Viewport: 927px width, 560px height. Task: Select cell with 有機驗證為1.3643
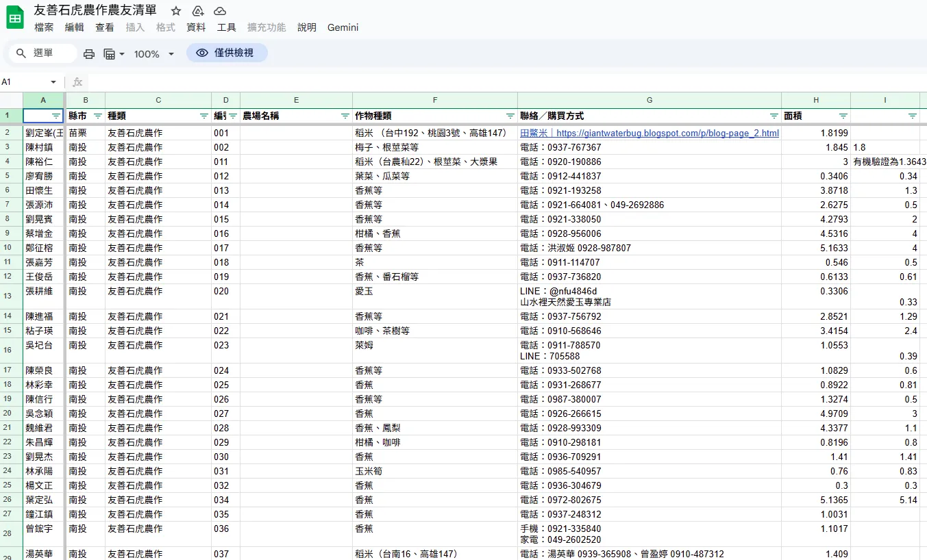tap(889, 162)
